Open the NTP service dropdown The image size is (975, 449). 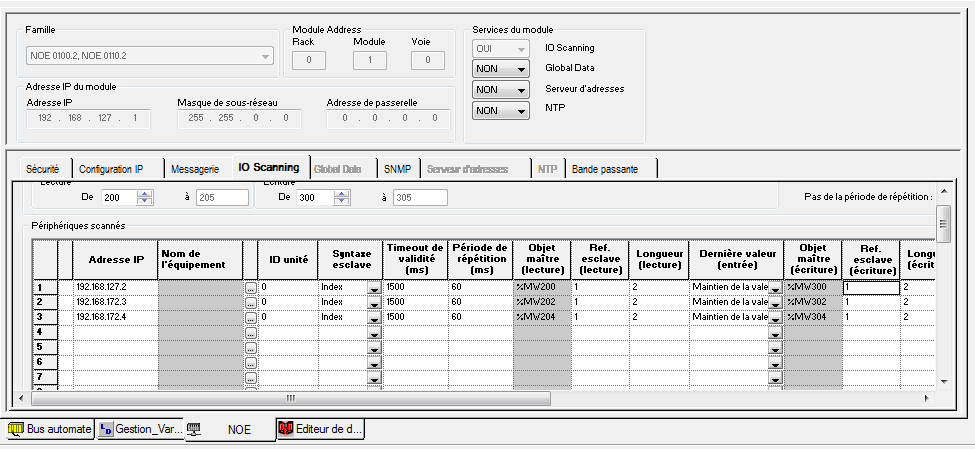(x=500, y=111)
